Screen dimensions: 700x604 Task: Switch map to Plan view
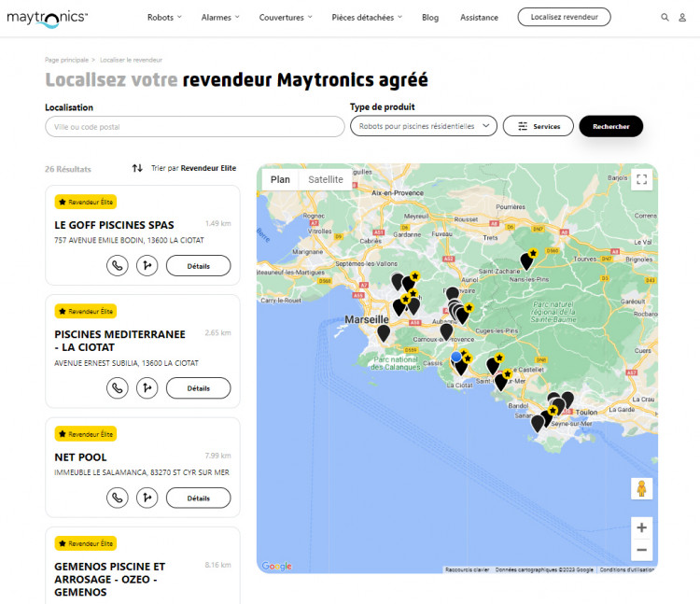[x=280, y=179]
